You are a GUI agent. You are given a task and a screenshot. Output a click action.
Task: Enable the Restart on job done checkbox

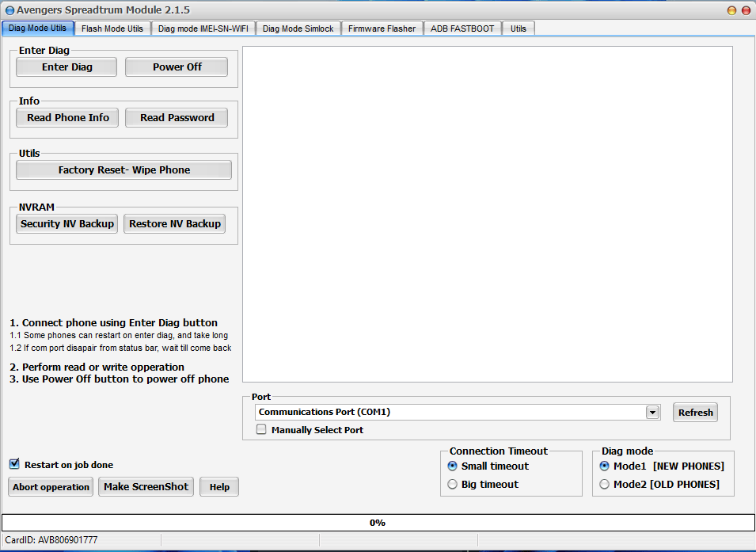(14, 464)
